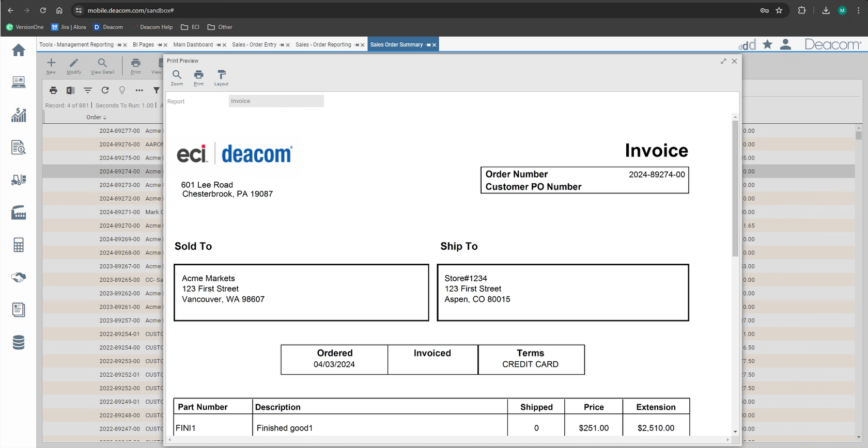Click the Order column sort arrows
The height and width of the screenshot is (448, 868).
pyautogui.click(x=105, y=118)
